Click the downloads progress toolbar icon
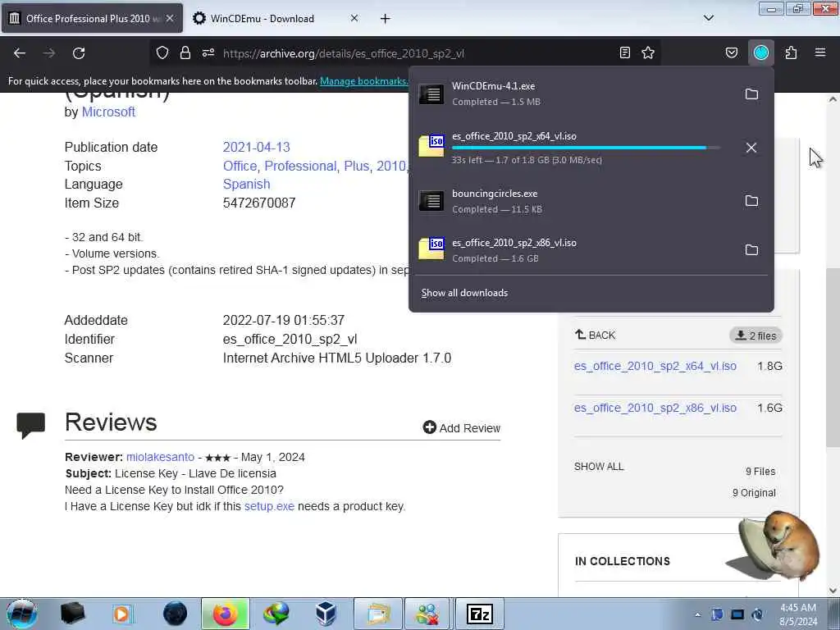Image resolution: width=840 pixels, height=630 pixels. point(761,52)
